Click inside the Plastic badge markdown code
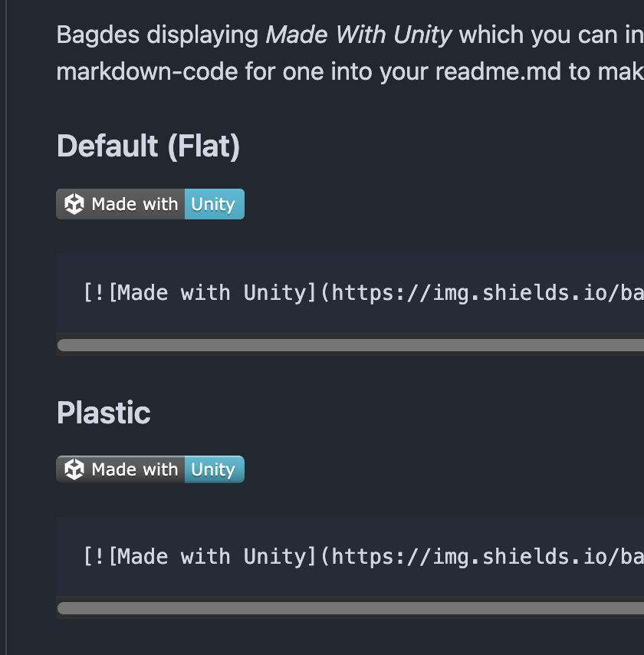 350,556
